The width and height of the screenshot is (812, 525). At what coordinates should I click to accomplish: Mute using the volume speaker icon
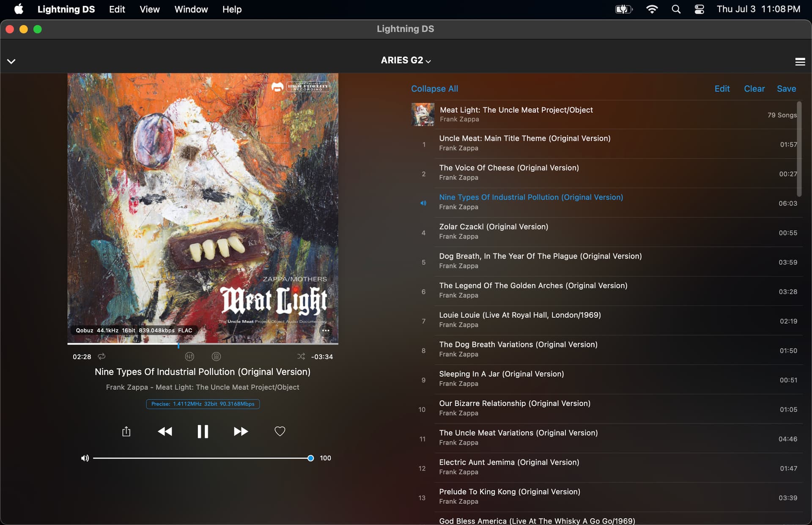point(85,458)
